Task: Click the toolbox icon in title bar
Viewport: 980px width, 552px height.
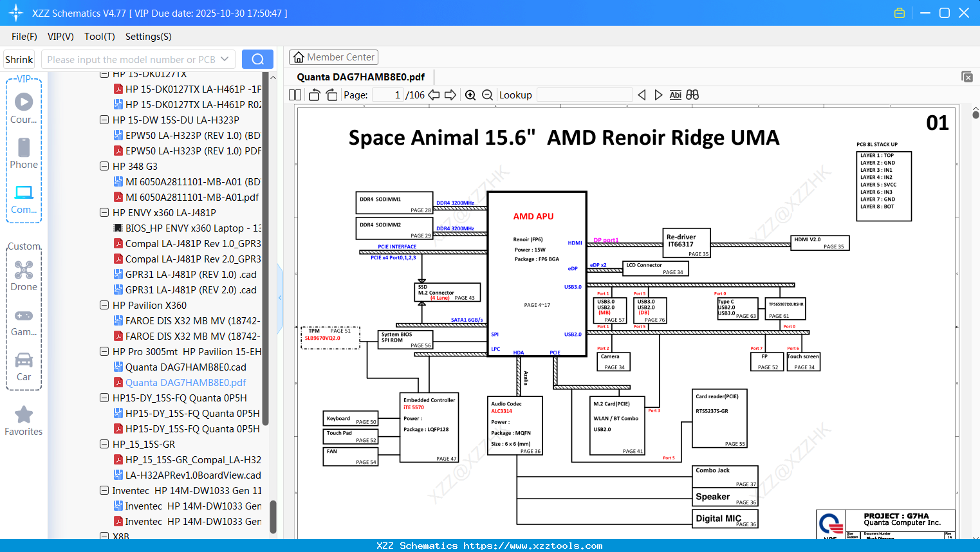Action: [900, 13]
